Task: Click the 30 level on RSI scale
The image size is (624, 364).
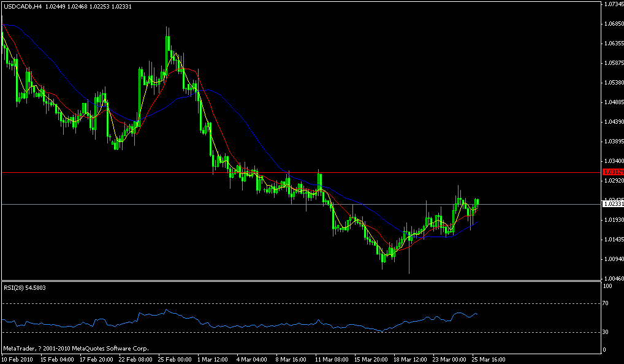Action: tap(605, 331)
